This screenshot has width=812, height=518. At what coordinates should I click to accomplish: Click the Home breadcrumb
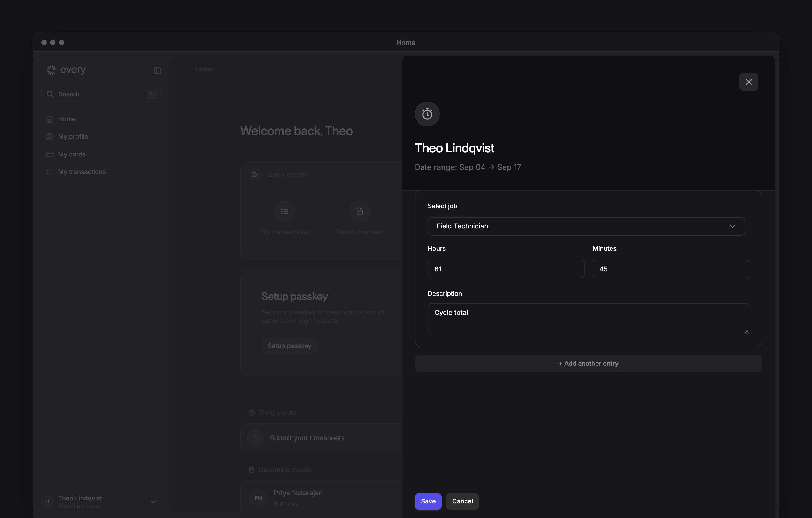pos(204,69)
